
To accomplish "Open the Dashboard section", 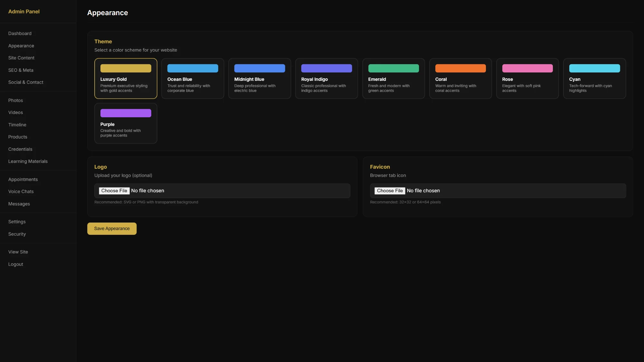I will (x=20, y=33).
